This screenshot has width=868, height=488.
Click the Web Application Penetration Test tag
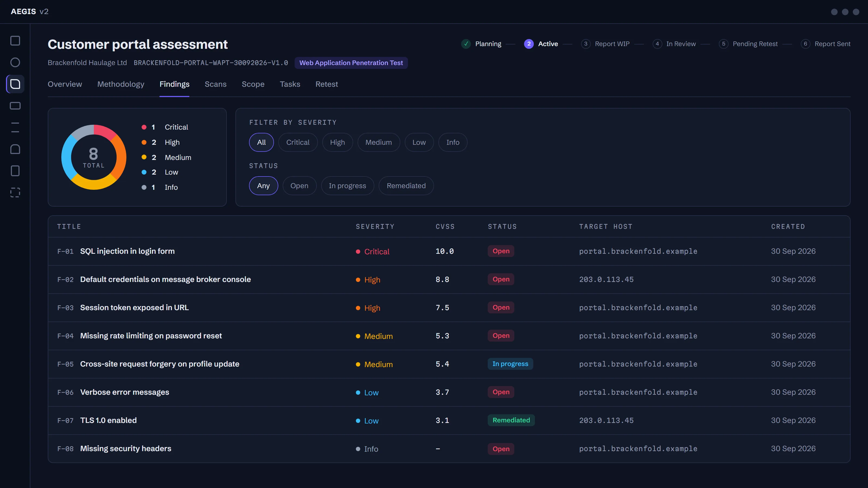(351, 63)
